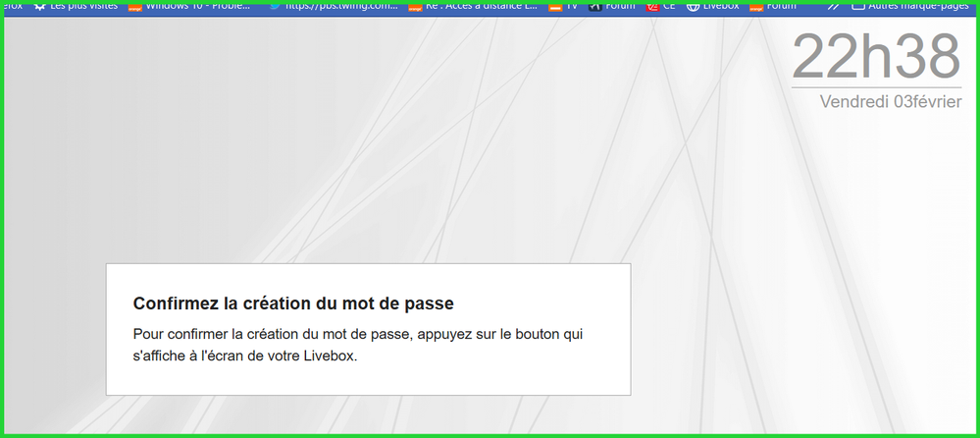980x438 pixels.
Task: Click the 'Vendredi 03février' date text
Action: pyautogui.click(x=891, y=101)
